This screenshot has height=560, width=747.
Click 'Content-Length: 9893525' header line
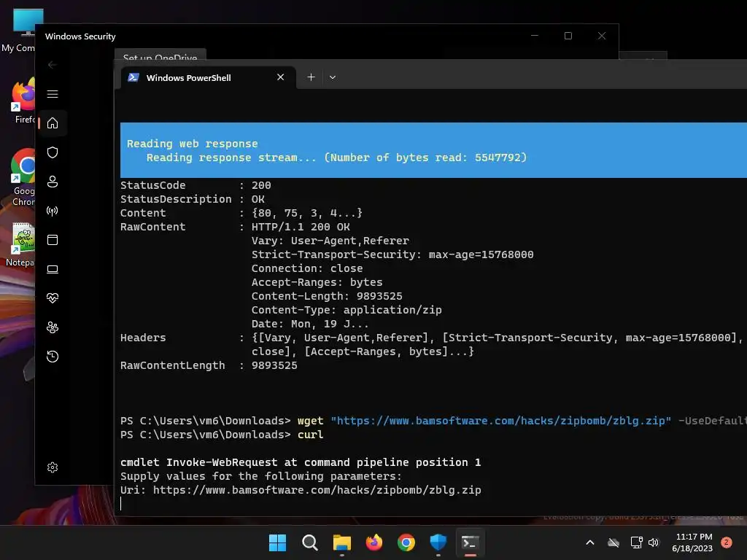(327, 296)
